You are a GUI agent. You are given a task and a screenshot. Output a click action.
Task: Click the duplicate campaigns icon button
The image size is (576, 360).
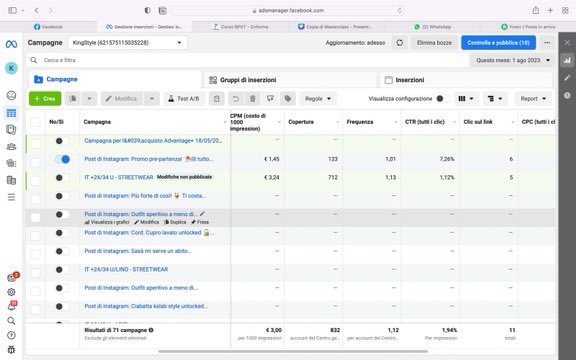[73, 98]
